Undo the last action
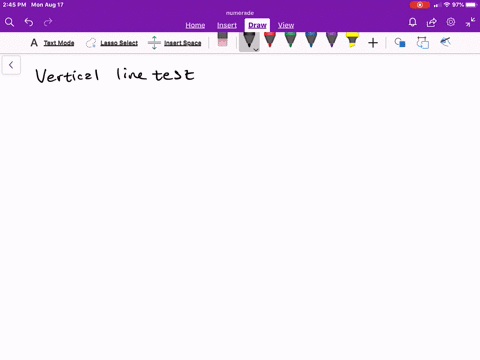The image size is (480, 360). 29,22
